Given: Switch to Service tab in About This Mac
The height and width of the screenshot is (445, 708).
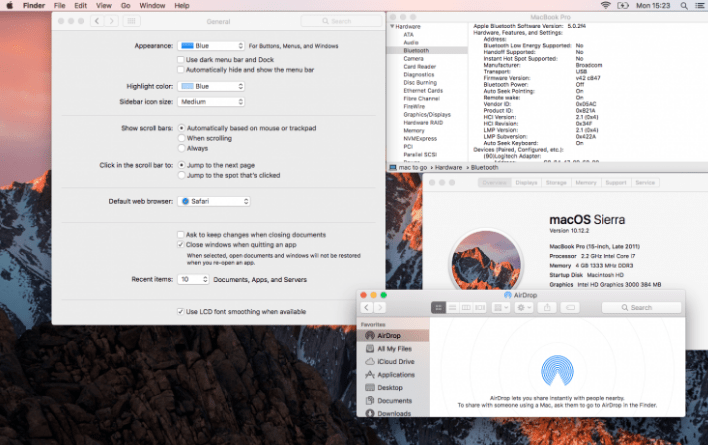Looking at the screenshot, I should pyautogui.click(x=645, y=182).
